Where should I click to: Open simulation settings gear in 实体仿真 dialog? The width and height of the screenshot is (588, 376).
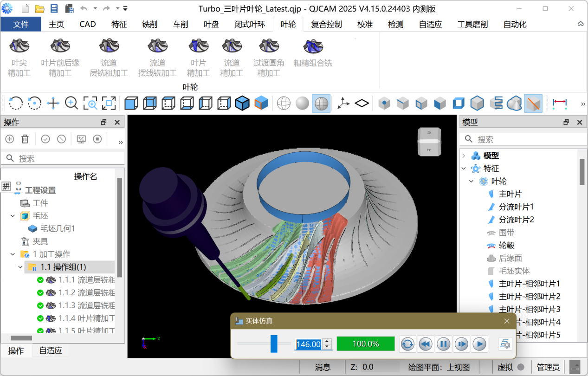click(505, 344)
